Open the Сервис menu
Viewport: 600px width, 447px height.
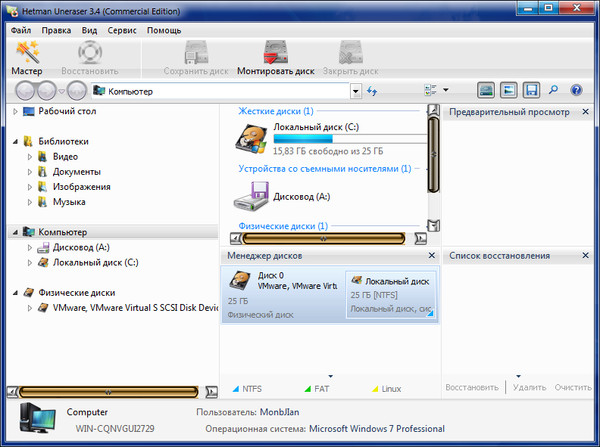coord(122,30)
